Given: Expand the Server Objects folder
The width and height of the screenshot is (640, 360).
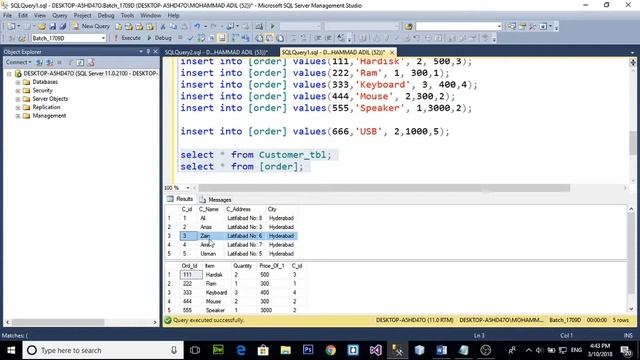Looking at the screenshot, I should tap(18, 99).
